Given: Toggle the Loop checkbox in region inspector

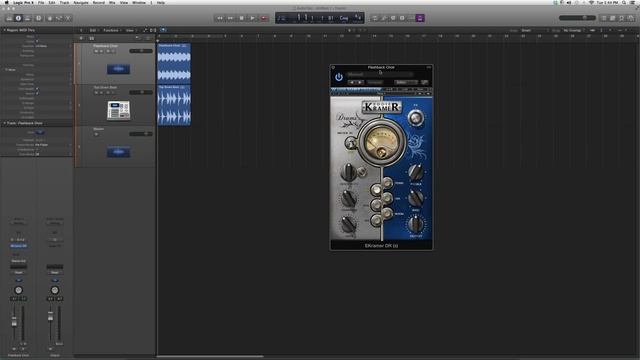Looking at the screenshot, I should coord(37,41).
